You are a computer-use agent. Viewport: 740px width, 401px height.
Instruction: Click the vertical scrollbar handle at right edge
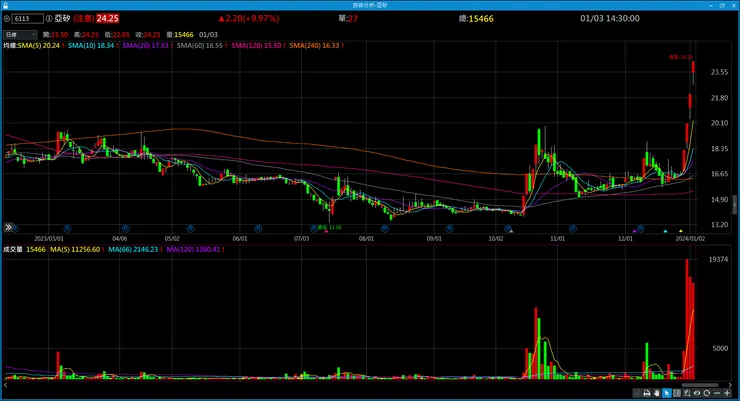pyautogui.click(x=734, y=205)
